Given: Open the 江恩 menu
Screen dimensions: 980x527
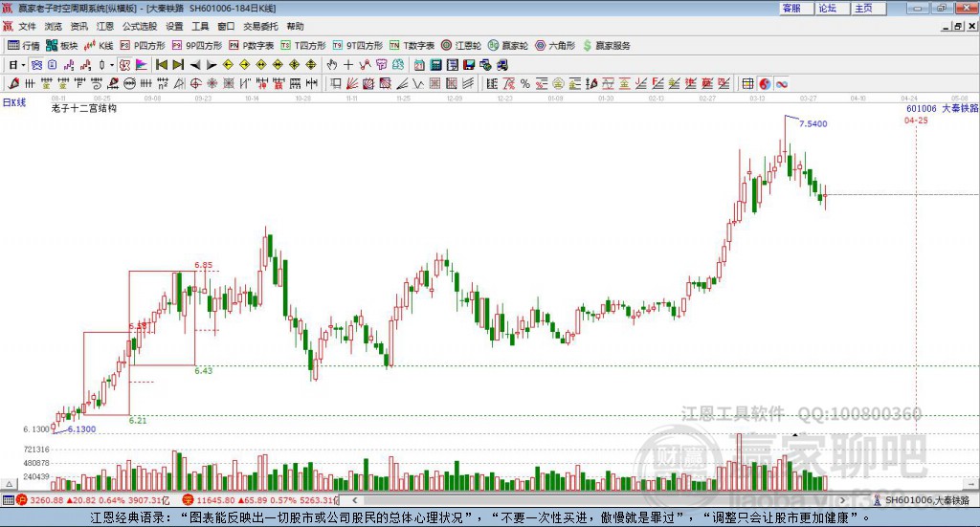Looking at the screenshot, I should 105,26.
